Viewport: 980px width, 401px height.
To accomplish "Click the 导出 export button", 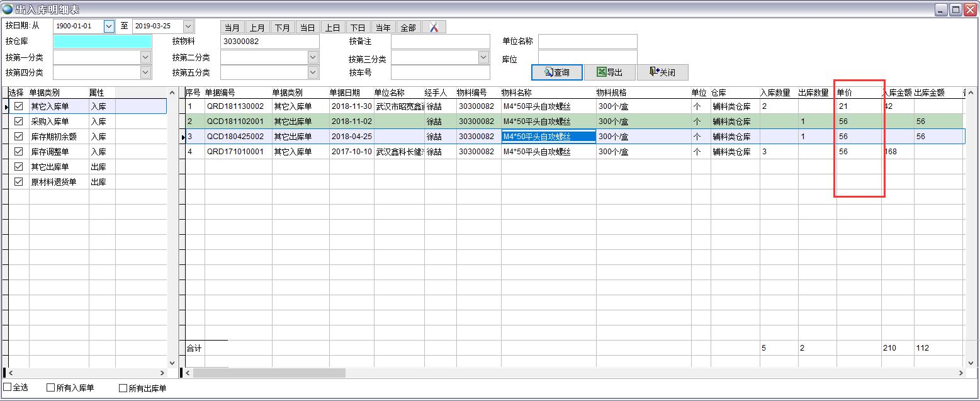I will pyautogui.click(x=609, y=72).
